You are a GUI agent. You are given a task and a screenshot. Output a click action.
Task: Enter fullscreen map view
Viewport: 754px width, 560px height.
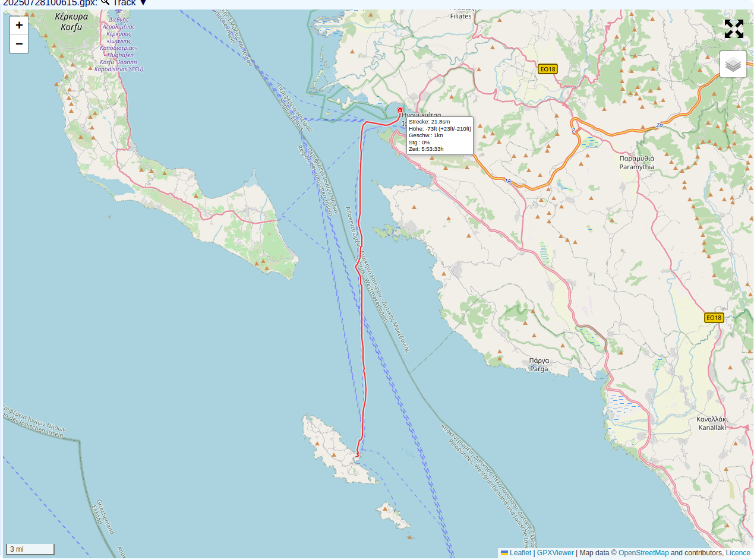tap(734, 29)
